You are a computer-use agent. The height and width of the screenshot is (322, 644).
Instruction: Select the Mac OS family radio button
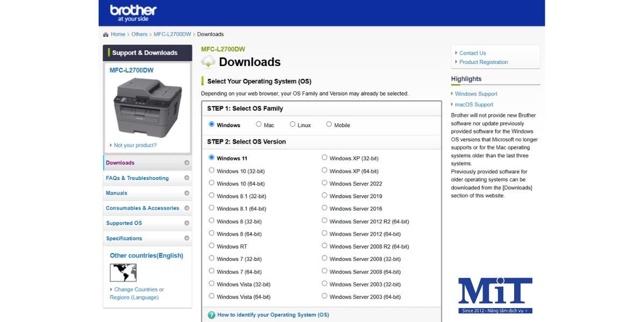click(259, 125)
